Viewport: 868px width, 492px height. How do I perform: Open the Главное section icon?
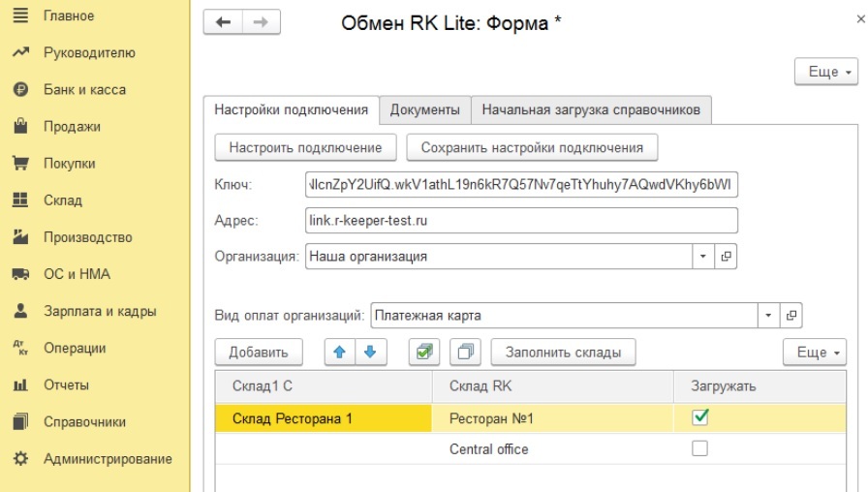click(x=20, y=15)
